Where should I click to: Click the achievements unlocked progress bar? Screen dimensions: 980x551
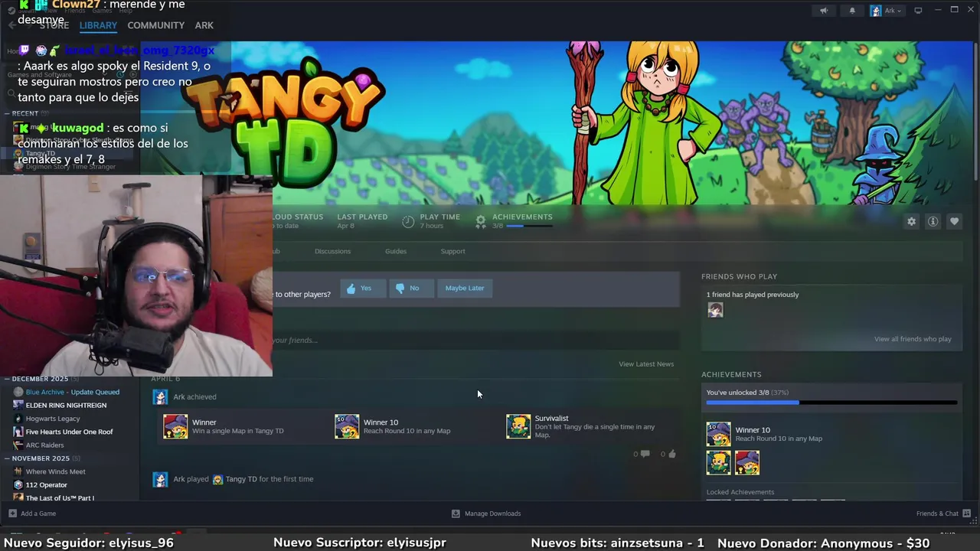[831, 403]
